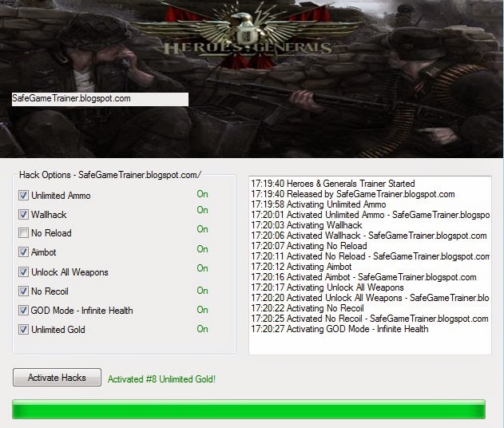Select log line 'Heroes & Generals Trainer Started'
This screenshot has width=504, height=428.
333,184
